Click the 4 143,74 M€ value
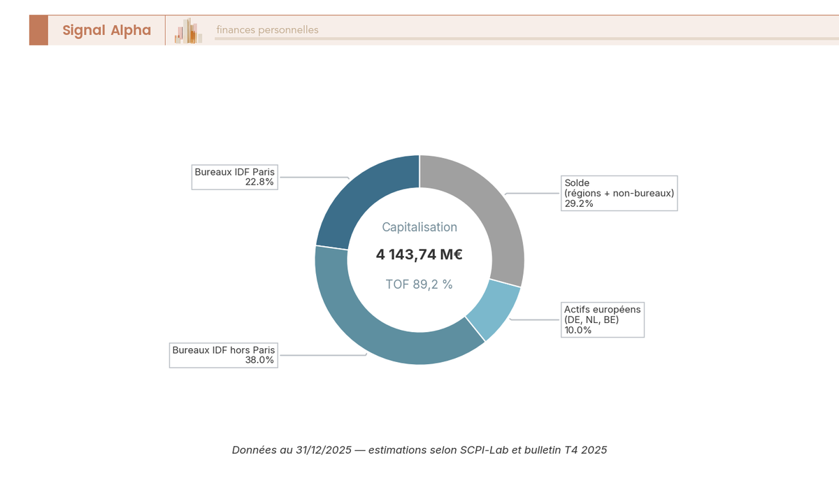The height and width of the screenshot is (504, 839). pos(419,254)
